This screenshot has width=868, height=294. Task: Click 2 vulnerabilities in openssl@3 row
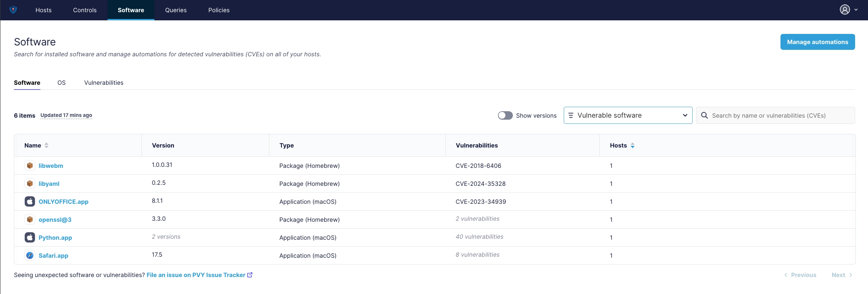pyautogui.click(x=477, y=219)
